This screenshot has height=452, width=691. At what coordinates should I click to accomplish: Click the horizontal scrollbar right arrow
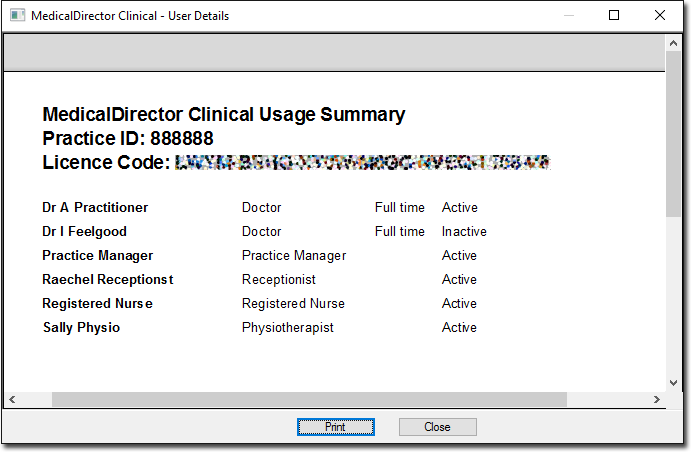coord(657,400)
